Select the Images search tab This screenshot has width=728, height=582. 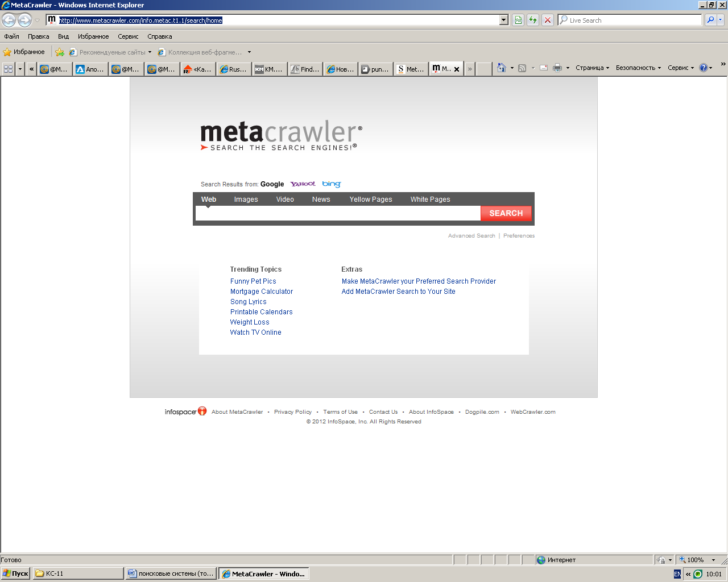coord(246,199)
